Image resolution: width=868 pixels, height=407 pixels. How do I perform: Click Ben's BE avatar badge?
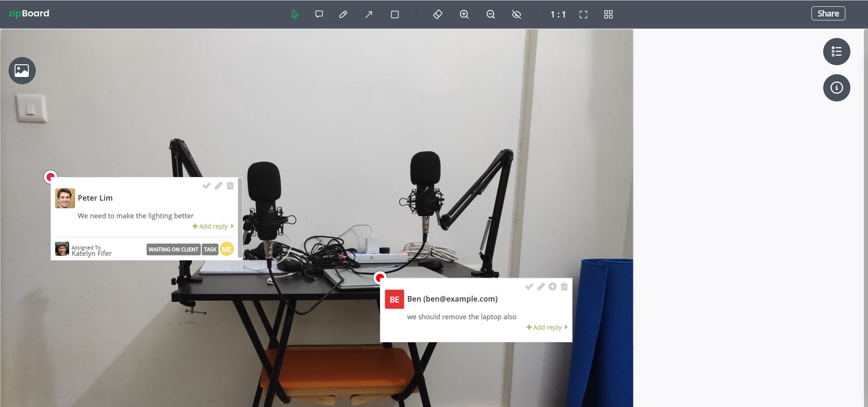click(394, 299)
